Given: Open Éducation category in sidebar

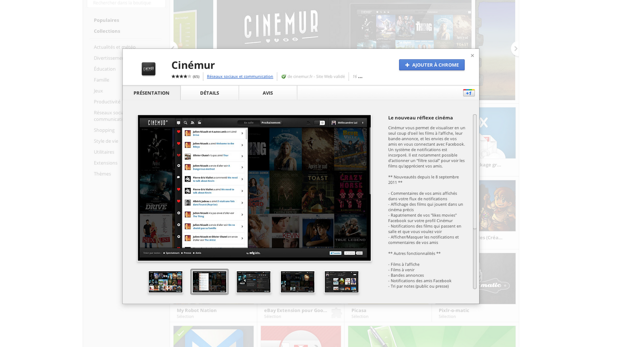Looking at the screenshot, I should (x=105, y=69).
